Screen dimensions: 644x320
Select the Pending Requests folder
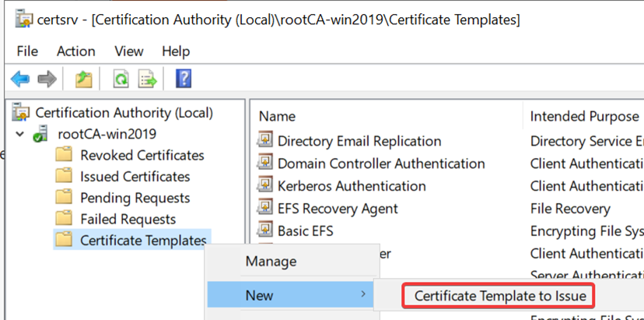pos(135,198)
